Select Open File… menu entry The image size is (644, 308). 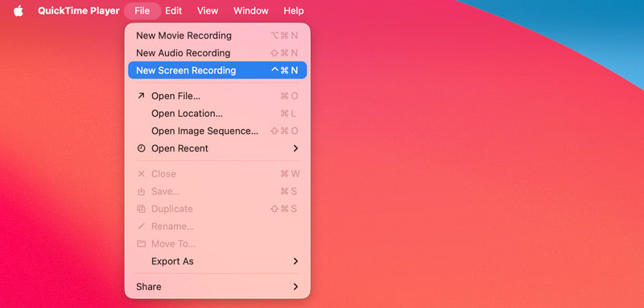[x=217, y=96]
